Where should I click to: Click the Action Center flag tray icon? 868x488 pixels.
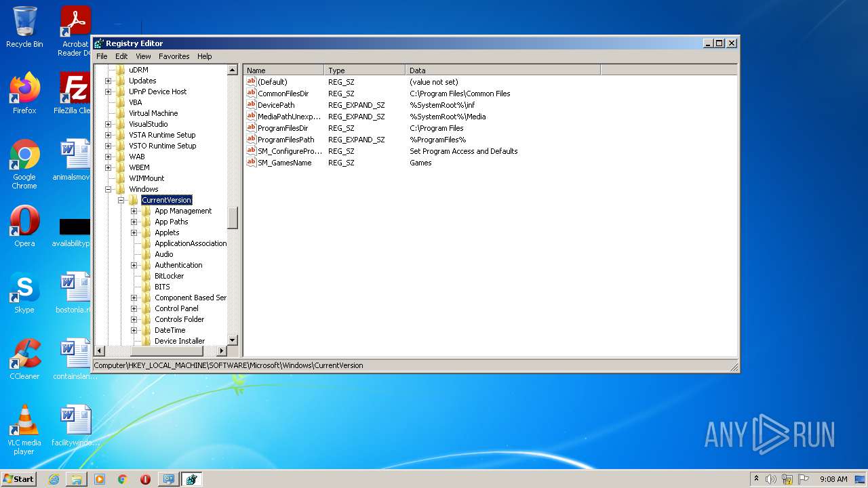[804, 479]
